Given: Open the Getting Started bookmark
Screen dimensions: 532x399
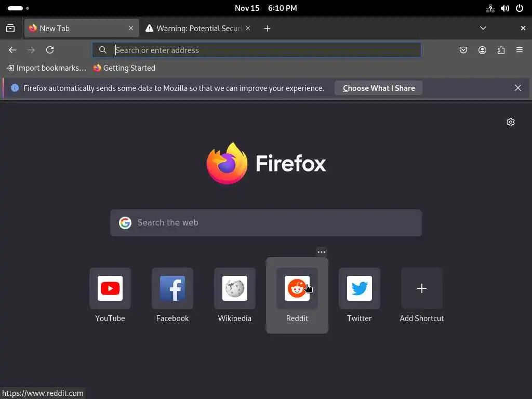Looking at the screenshot, I should (x=124, y=68).
